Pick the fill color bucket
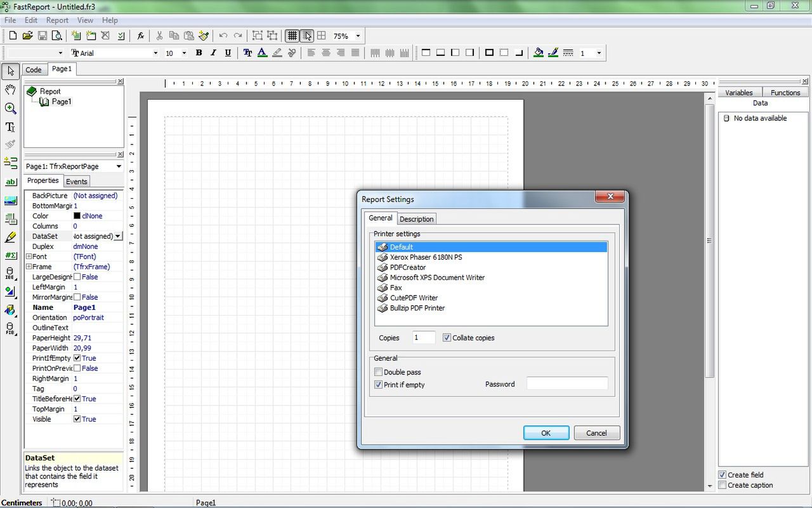This screenshot has width=812, height=508. click(x=539, y=53)
